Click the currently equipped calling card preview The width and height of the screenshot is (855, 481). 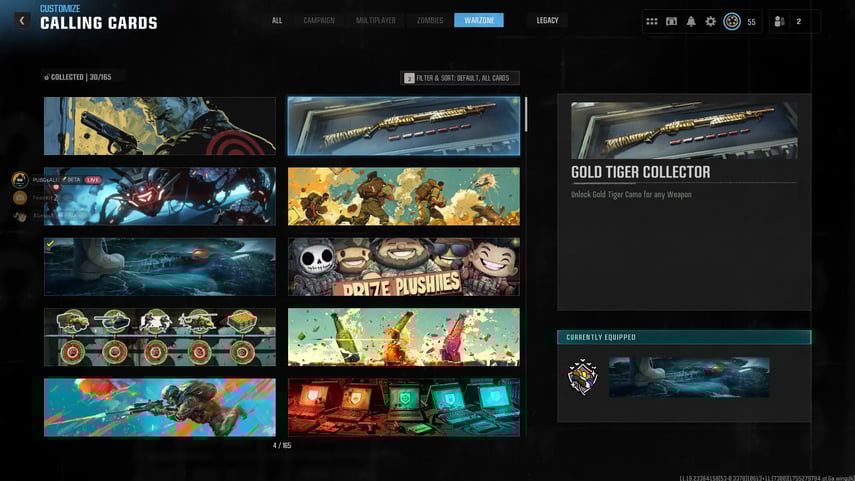(689, 377)
